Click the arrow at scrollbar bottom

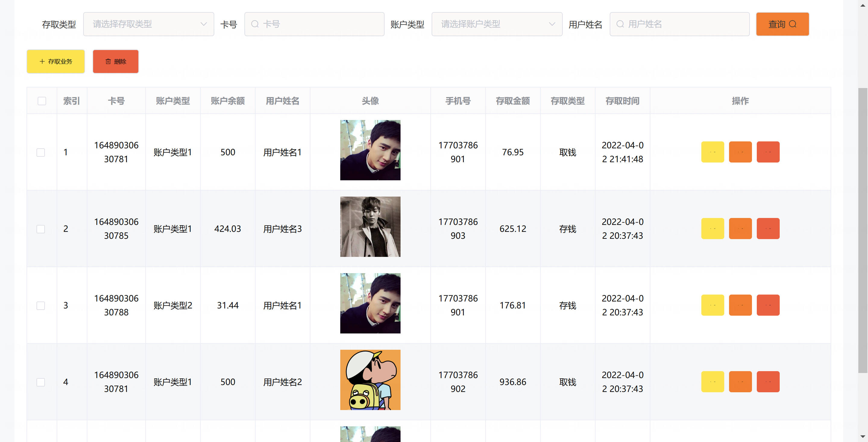click(863, 437)
